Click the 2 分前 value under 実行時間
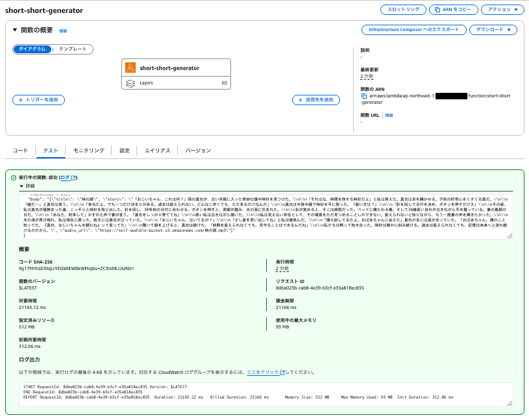The image size is (529, 420). [x=282, y=269]
